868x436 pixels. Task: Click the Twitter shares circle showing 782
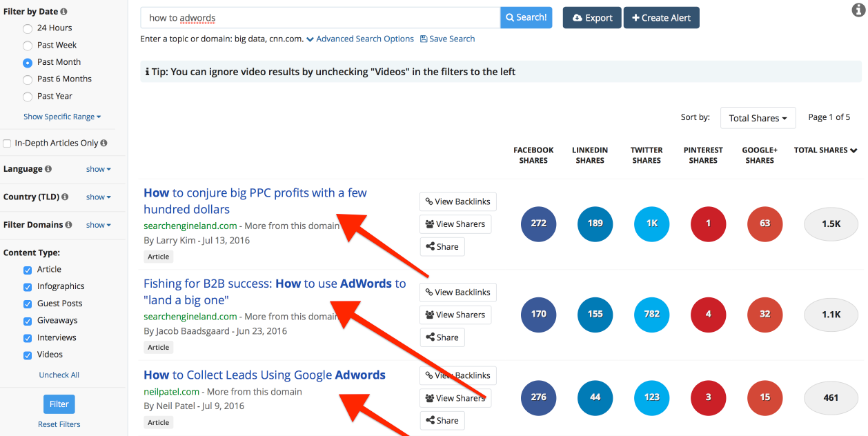(651, 314)
